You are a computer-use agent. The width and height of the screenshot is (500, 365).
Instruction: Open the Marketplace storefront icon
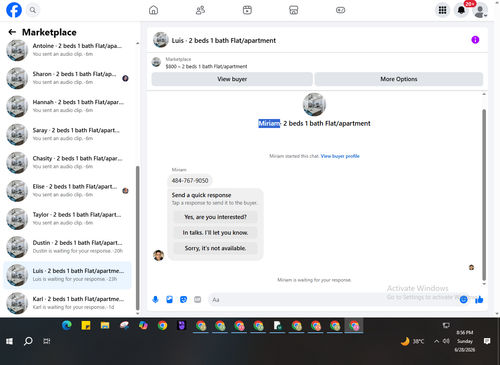[x=294, y=10]
